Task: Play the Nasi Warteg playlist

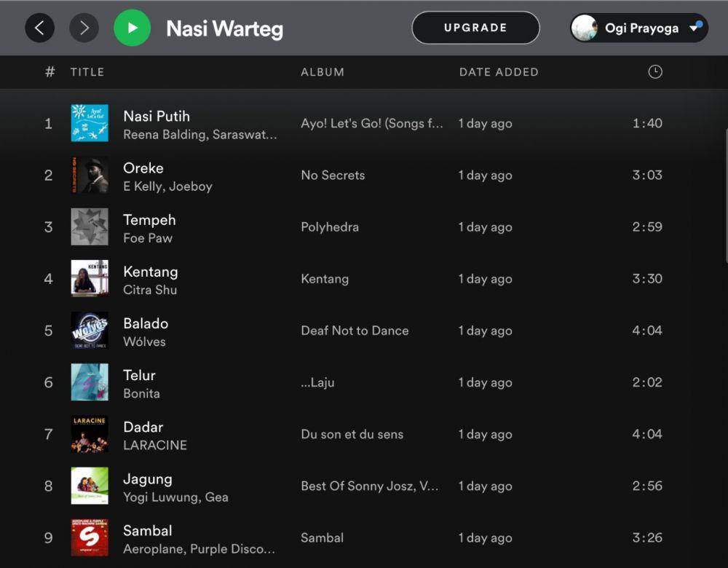Action: (132, 28)
